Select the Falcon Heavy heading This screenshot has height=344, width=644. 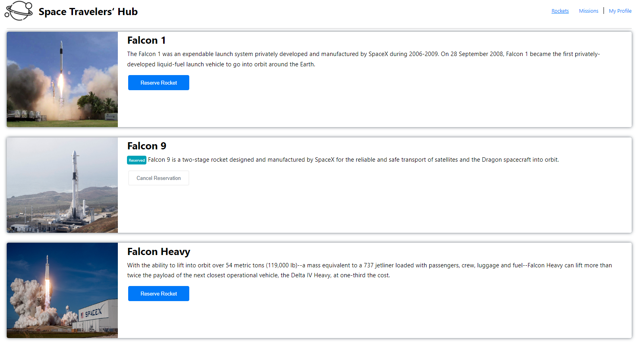tap(159, 252)
